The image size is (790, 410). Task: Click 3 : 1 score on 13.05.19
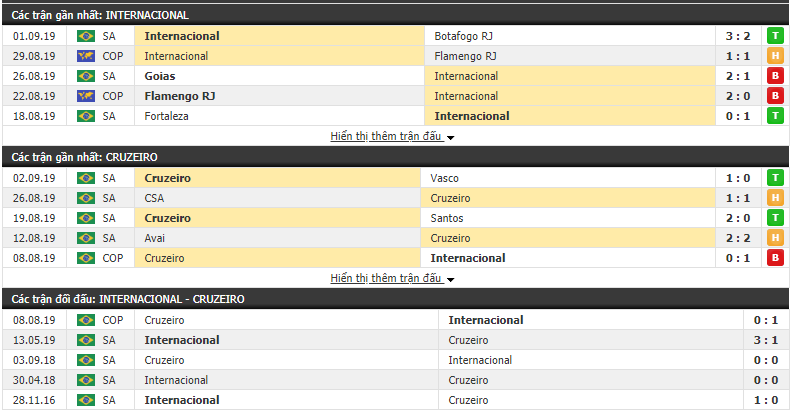point(766,340)
